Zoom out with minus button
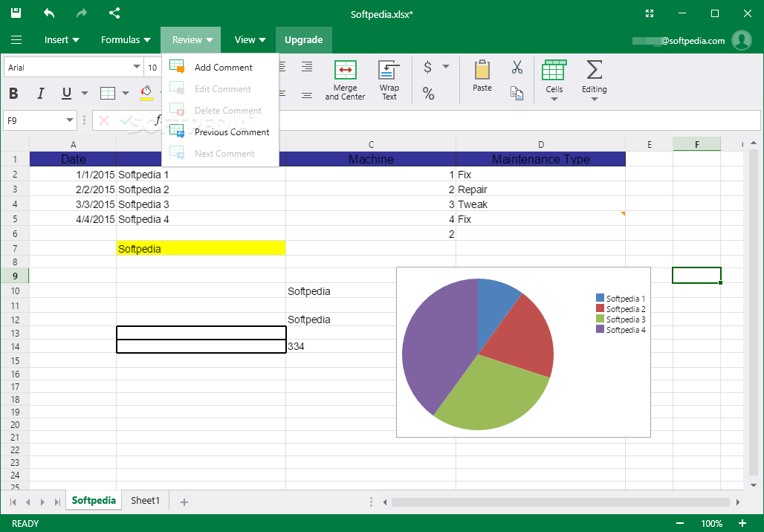This screenshot has width=764, height=532. click(680, 523)
